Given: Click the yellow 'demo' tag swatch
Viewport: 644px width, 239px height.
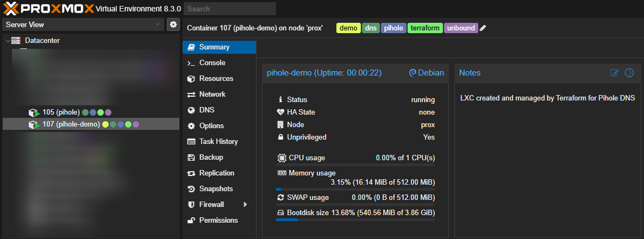Looking at the screenshot, I should 348,28.
